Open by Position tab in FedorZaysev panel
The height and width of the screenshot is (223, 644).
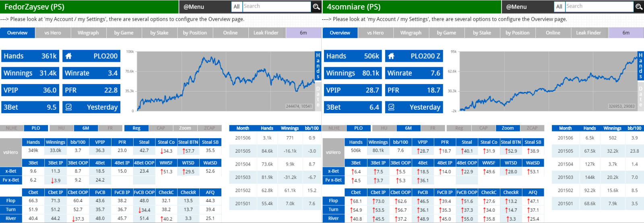[195, 33]
